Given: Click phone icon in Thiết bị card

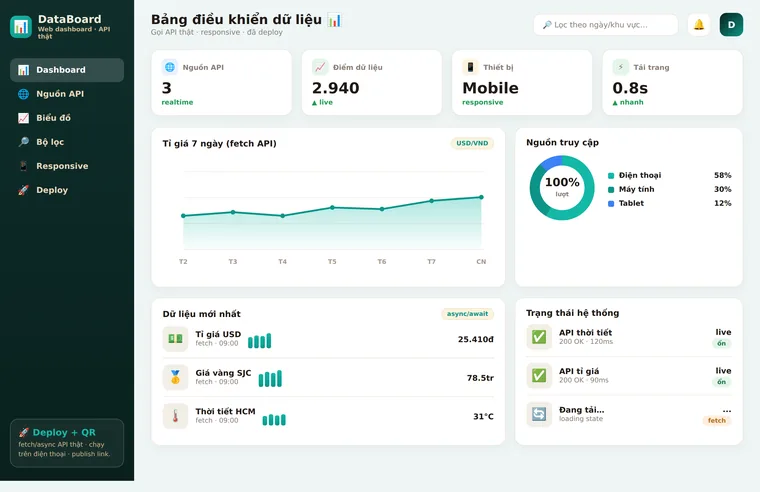Looking at the screenshot, I should pos(470,67).
